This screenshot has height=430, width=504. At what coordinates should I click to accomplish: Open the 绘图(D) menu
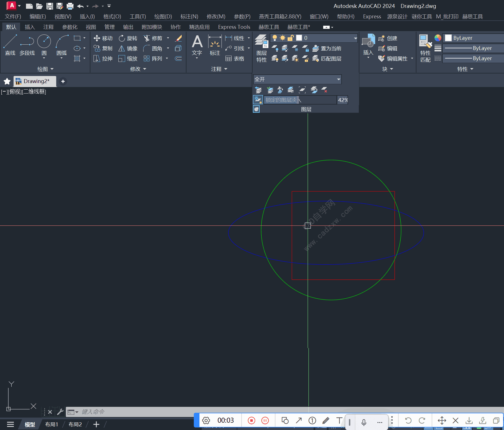(163, 16)
